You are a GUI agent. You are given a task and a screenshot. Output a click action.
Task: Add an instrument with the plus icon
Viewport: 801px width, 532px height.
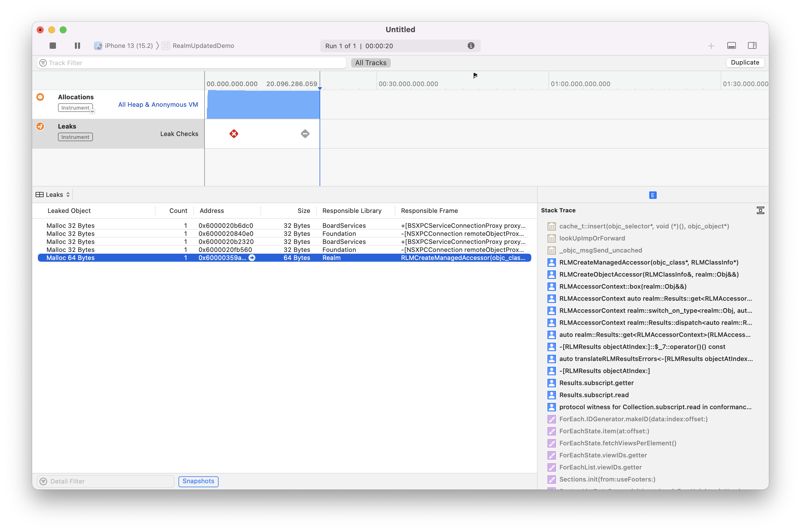point(711,46)
